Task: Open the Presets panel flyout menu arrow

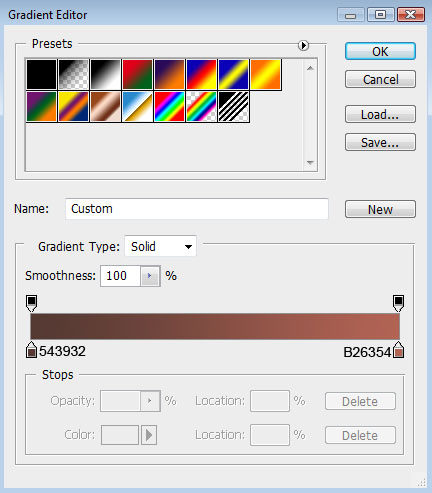Action: tap(303, 45)
